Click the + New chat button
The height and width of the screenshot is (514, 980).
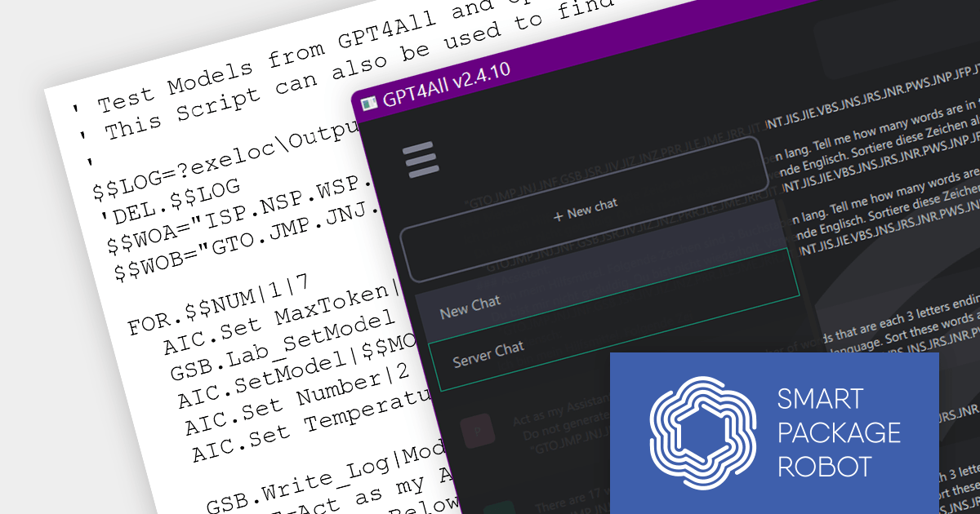[585, 210]
